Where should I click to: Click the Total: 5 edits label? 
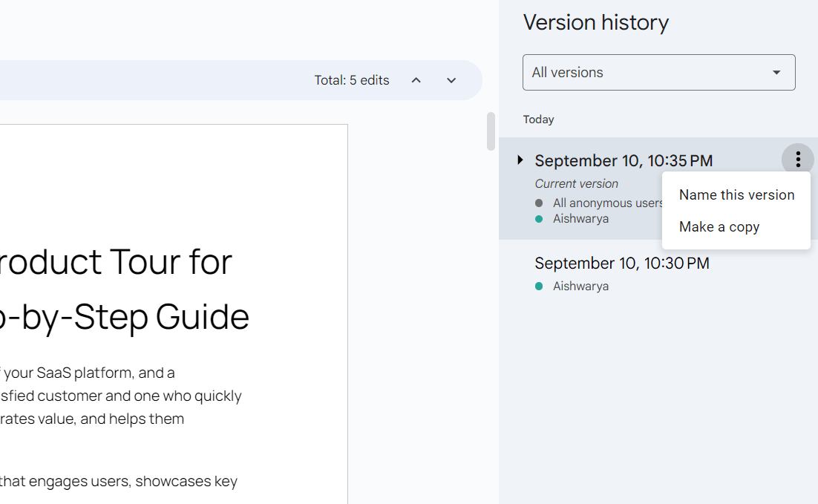click(x=352, y=80)
